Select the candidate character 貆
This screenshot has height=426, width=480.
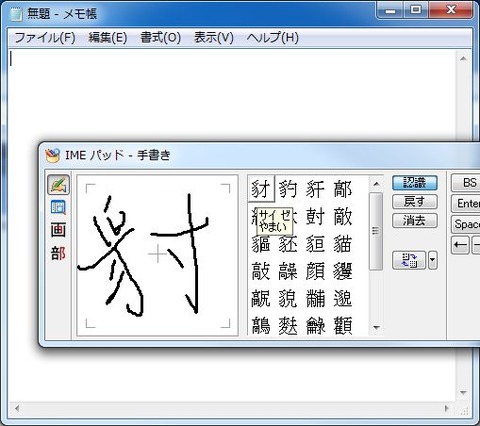pyautogui.click(x=315, y=244)
